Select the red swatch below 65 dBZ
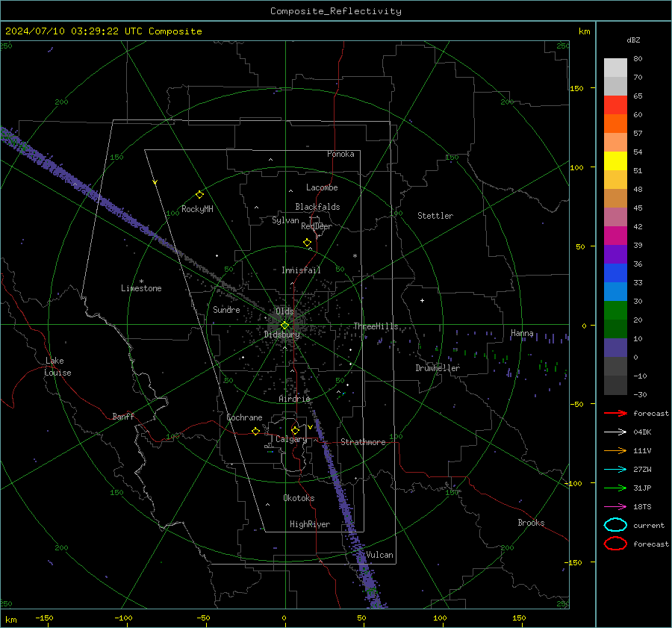The height and width of the screenshot is (628, 672). pos(615,105)
